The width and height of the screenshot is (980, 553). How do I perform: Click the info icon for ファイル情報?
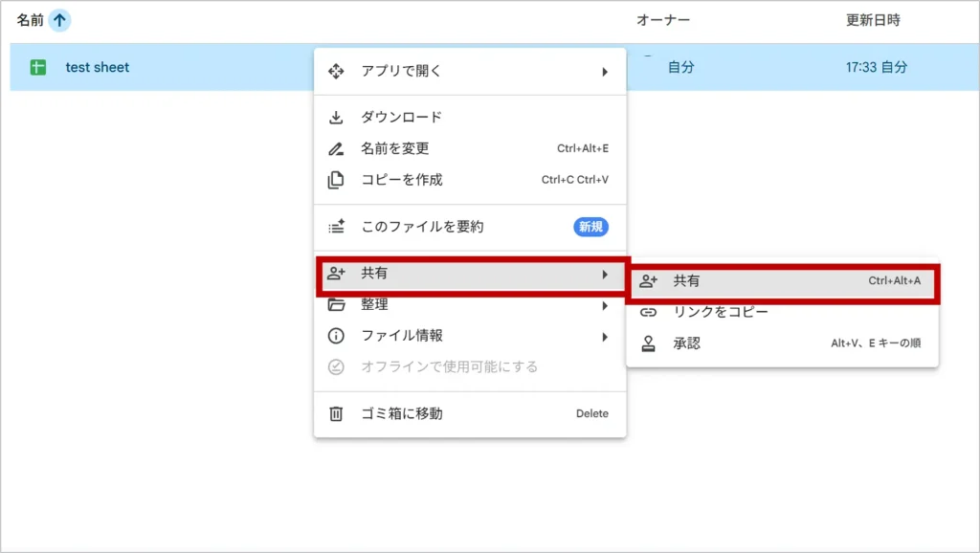(x=336, y=336)
